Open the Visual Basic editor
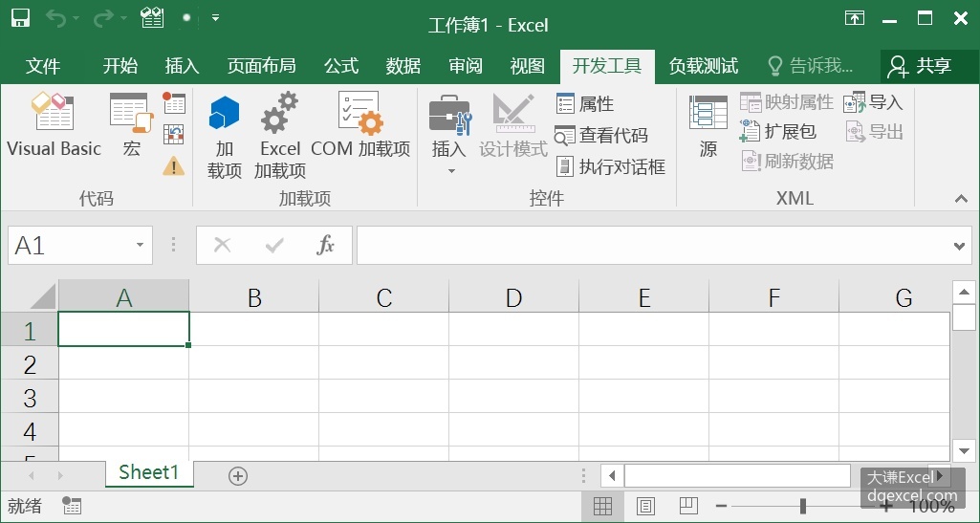980x523 pixels. point(54,125)
